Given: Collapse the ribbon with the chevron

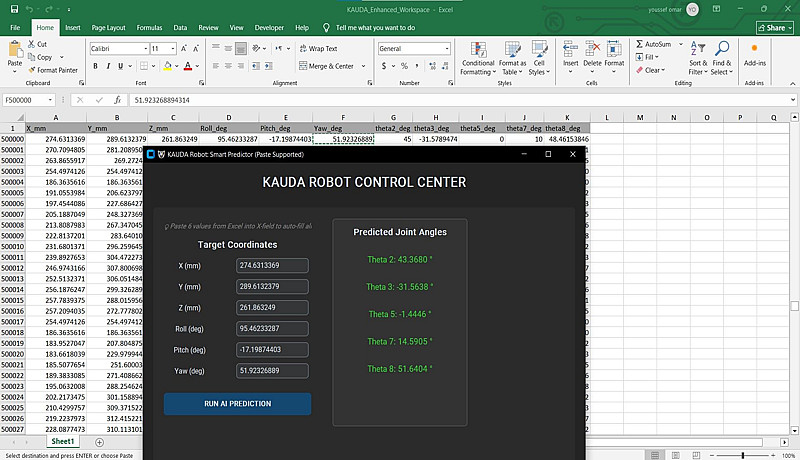Looking at the screenshot, I should [792, 83].
